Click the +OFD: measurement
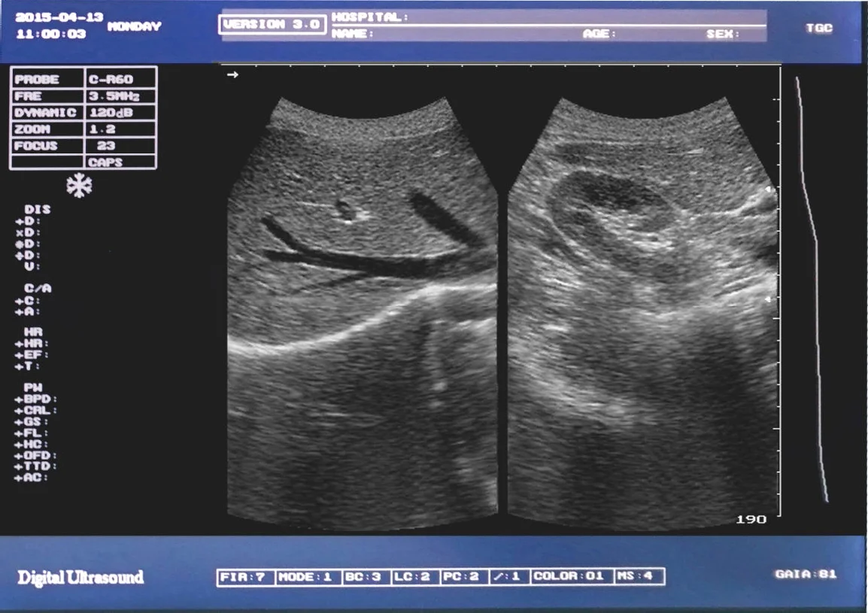 pyautogui.click(x=36, y=456)
